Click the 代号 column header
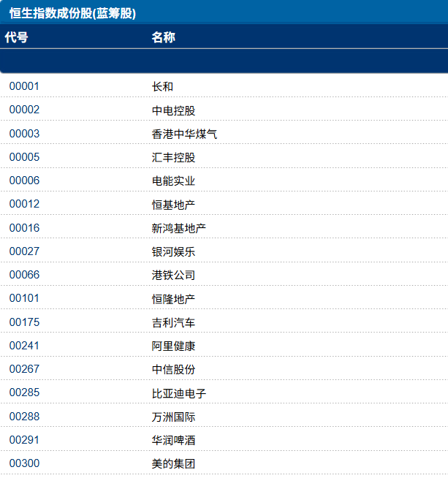The image size is (448, 478). click(x=17, y=37)
